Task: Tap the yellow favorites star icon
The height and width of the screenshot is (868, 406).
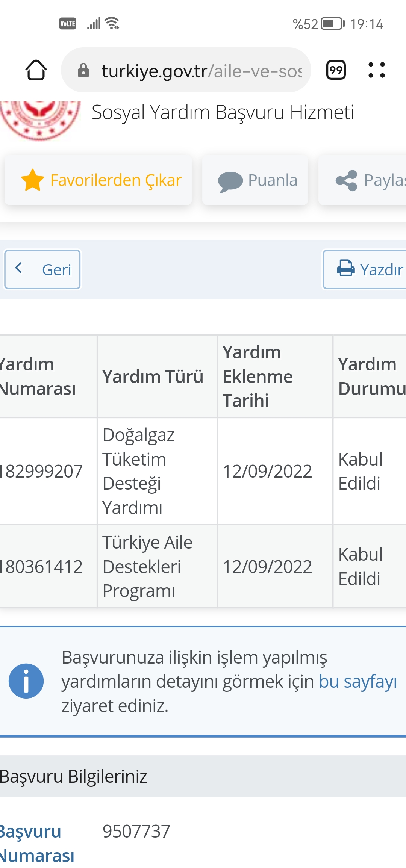Action: pos(33,180)
